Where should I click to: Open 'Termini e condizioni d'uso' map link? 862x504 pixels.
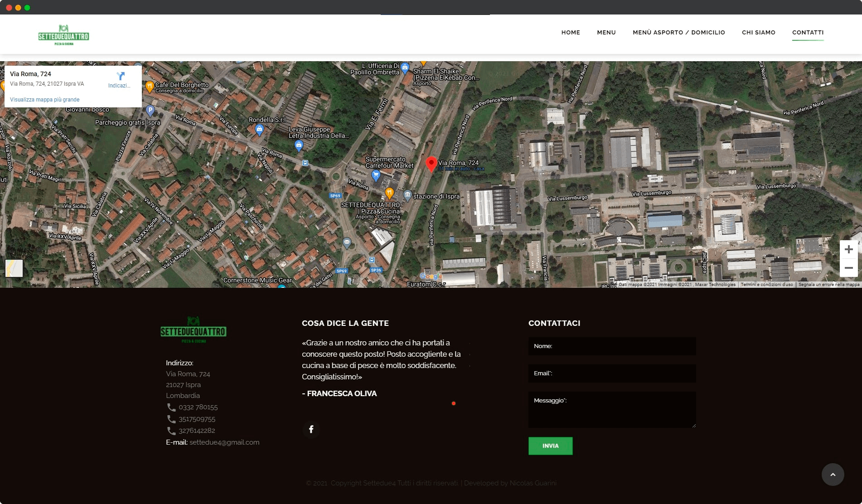pos(767,285)
